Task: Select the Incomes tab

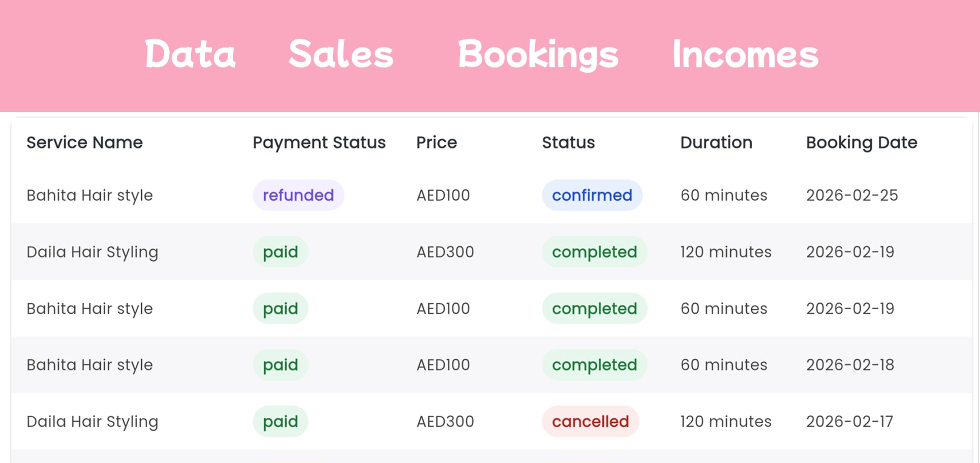Action: [x=745, y=54]
